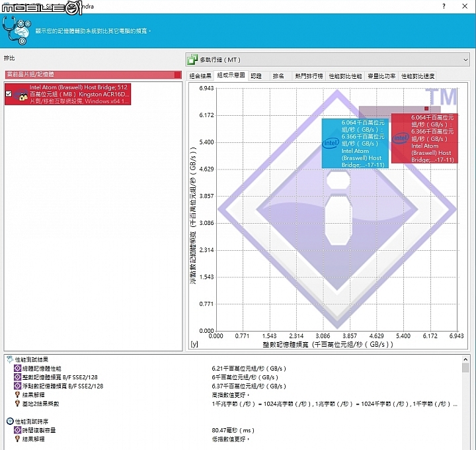Viewport: 476px width, 450px height.
Task: Switch to the 排名 tab
Action: click(278, 75)
